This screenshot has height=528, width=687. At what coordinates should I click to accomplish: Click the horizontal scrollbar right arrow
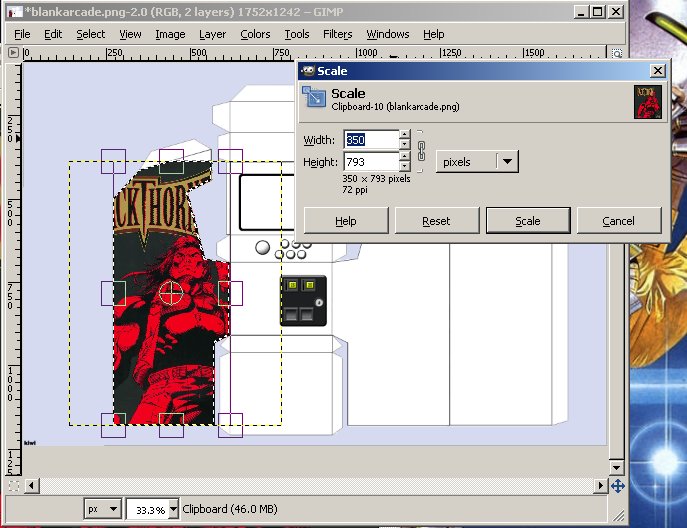(x=600, y=485)
